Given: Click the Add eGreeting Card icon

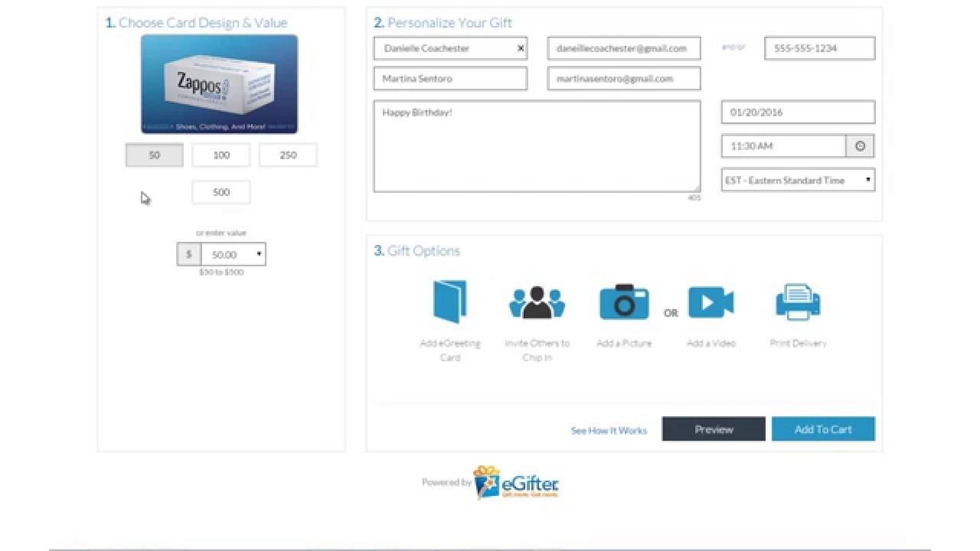Looking at the screenshot, I should pyautogui.click(x=450, y=302).
